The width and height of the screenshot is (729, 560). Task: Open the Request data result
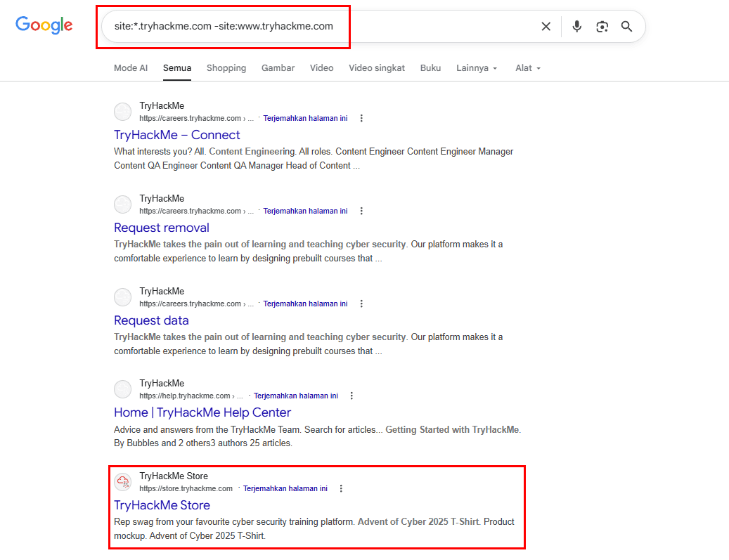coord(151,320)
